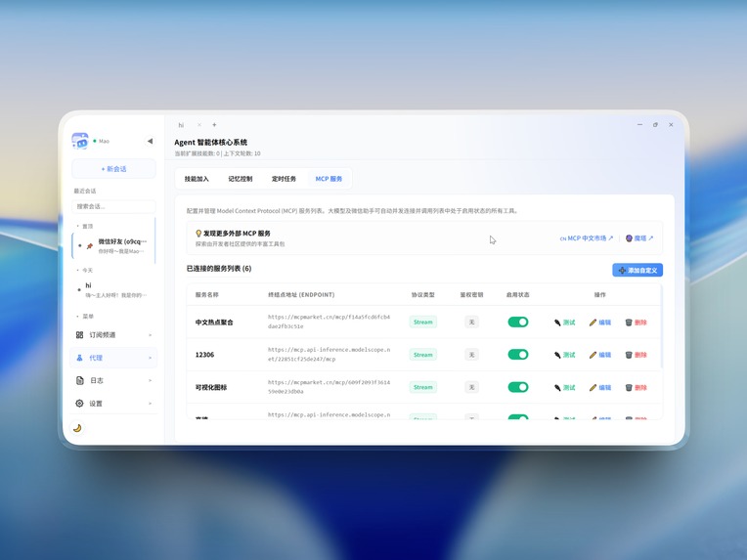
Task: Switch to the 记忆控制 tab
Action: [241, 179]
